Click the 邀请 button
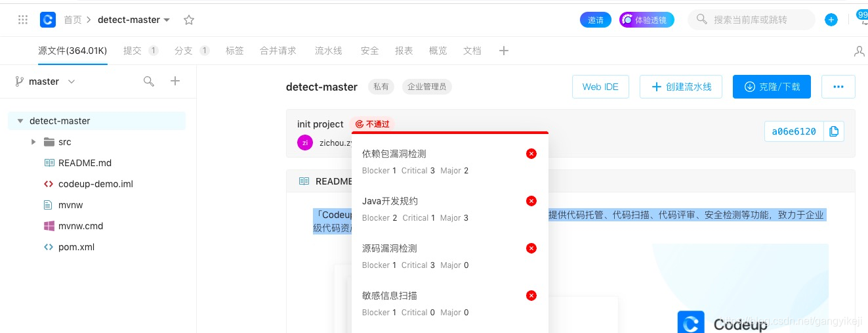The width and height of the screenshot is (868, 333). pos(596,20)
